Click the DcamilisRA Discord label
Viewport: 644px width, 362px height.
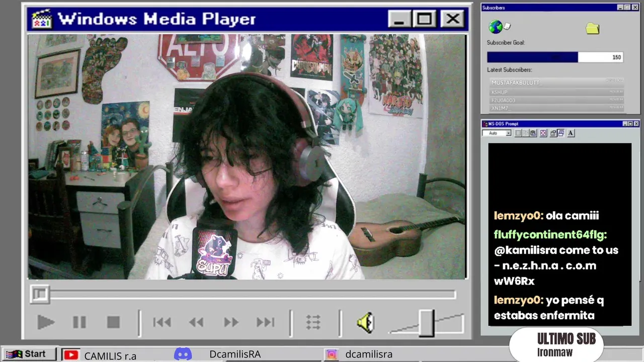(235, 354)
